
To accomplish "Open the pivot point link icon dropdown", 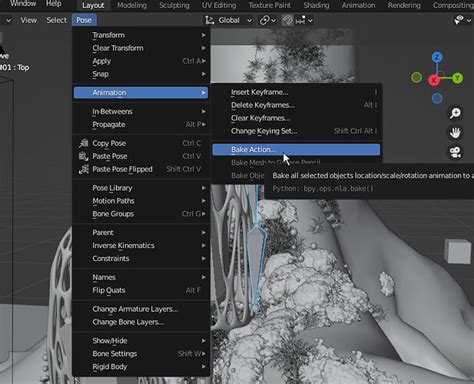I will coord(268,20).
